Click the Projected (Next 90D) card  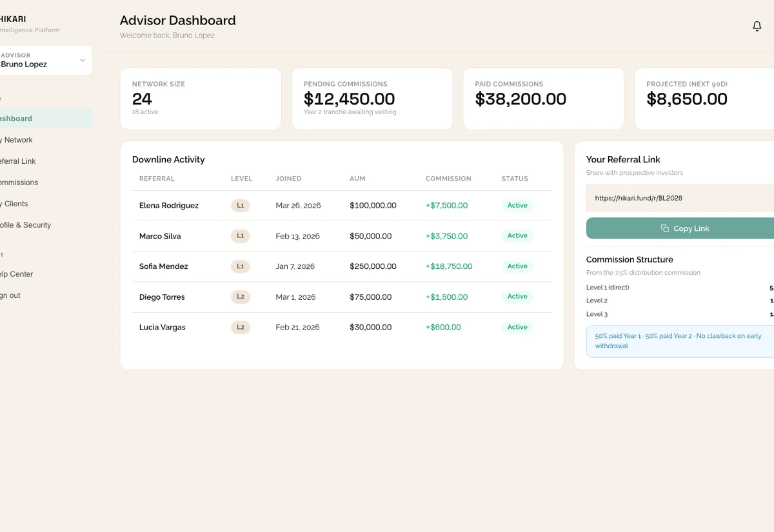point(704,99)
